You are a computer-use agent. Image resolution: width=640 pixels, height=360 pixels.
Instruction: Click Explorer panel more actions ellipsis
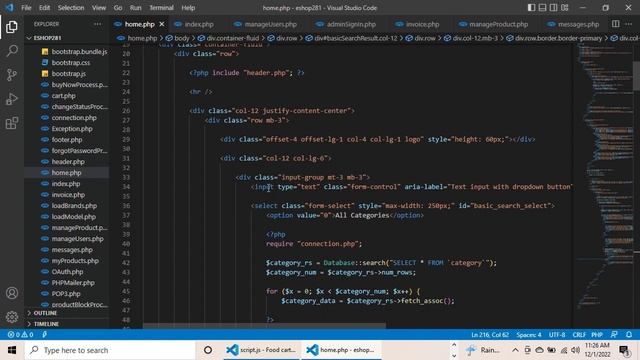click(x=98, y=24)
